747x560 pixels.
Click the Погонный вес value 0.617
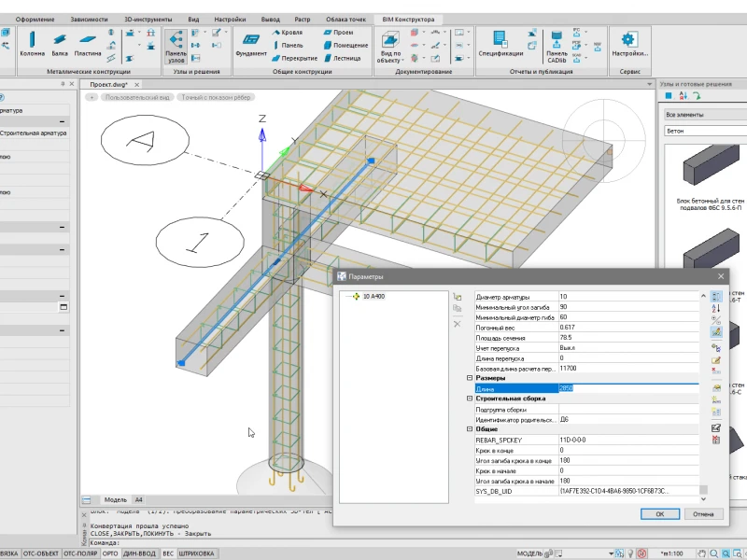coord(628,328)
